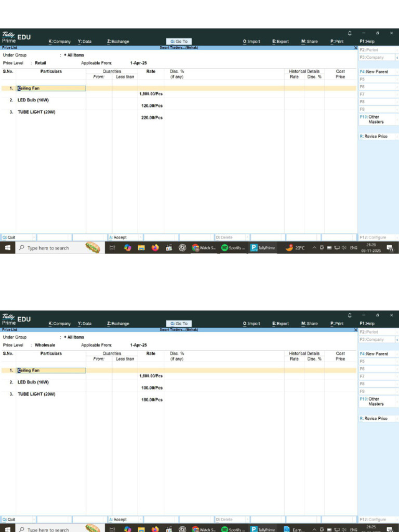399x532 pixels.
Task: Open Y: Data menu in Retail window
Action: point(85,42)
